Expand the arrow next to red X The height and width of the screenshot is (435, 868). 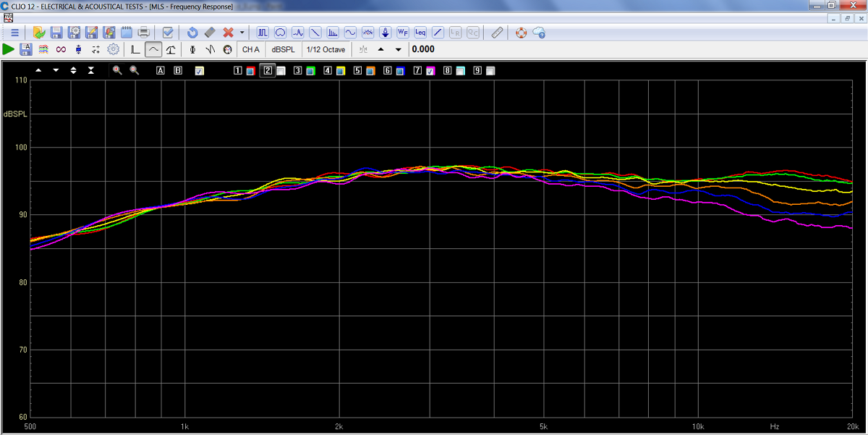pos(242,33)
